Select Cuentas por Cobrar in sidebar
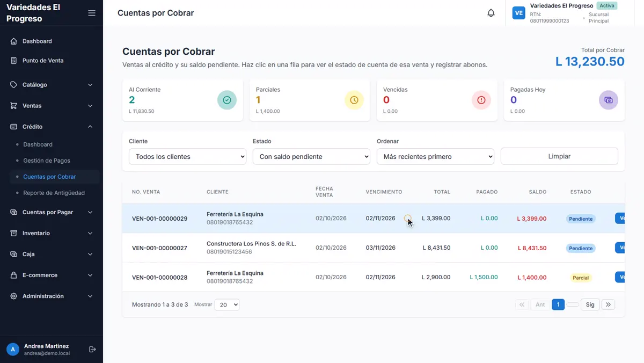The height and width of the screenshot is (363, 644). point(49,177)
